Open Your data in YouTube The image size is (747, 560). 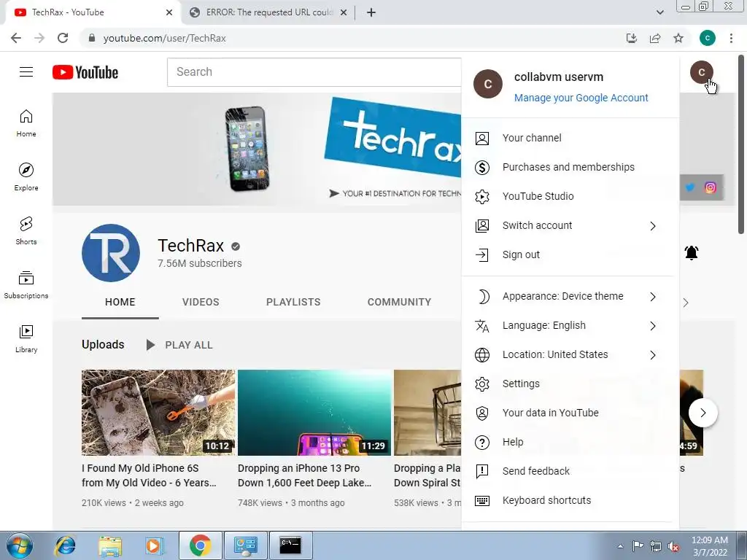click(x=570, y=413)
